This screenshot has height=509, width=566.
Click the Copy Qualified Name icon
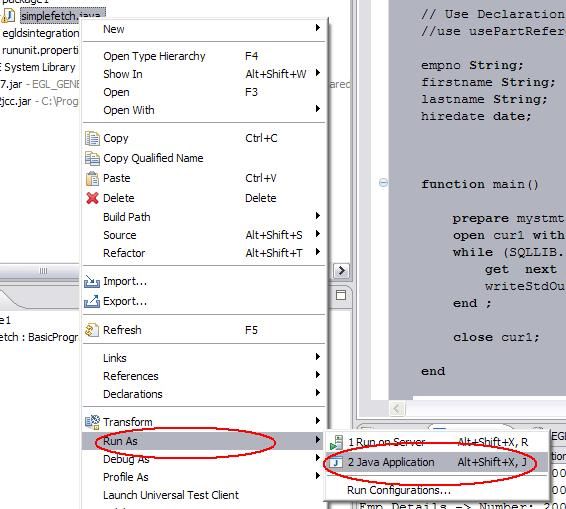point(92,158)
